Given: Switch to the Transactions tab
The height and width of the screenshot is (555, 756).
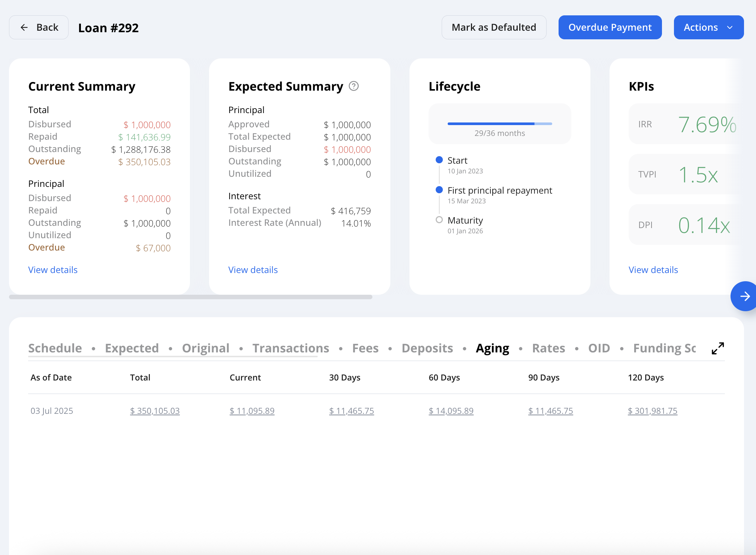Looking at the screenshot, I should 291,348.
